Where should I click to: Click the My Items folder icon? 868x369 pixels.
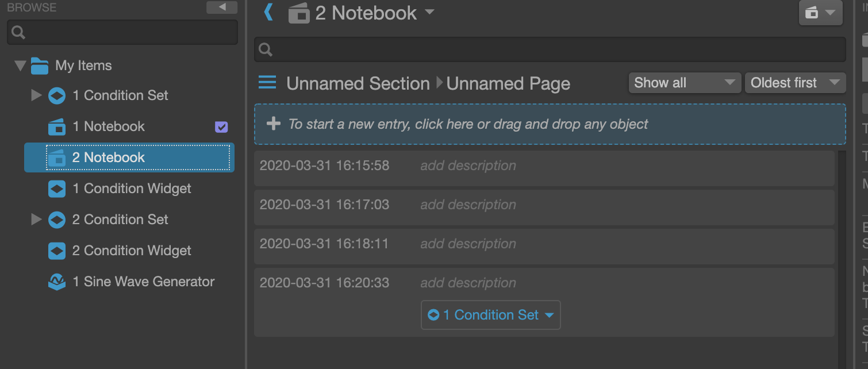pyautogui.click(x=39, y=65)
